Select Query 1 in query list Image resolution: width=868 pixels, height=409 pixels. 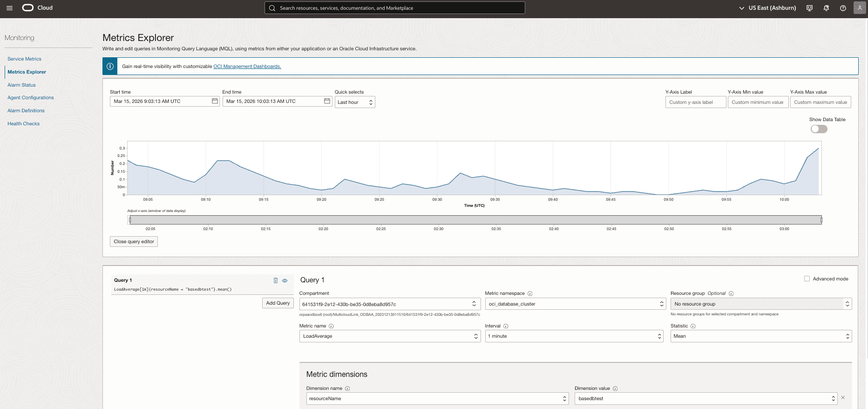[202, 284]
